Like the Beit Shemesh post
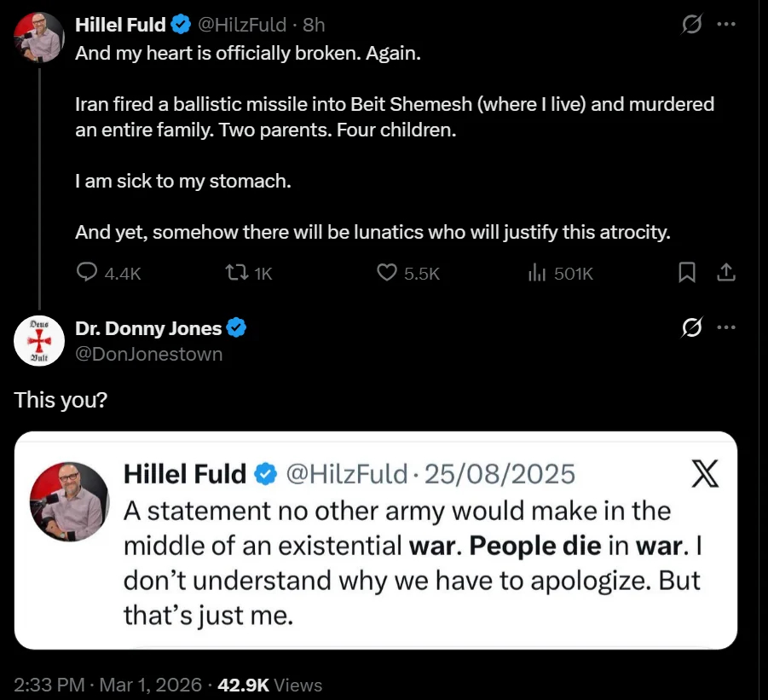 pos(388,273)
